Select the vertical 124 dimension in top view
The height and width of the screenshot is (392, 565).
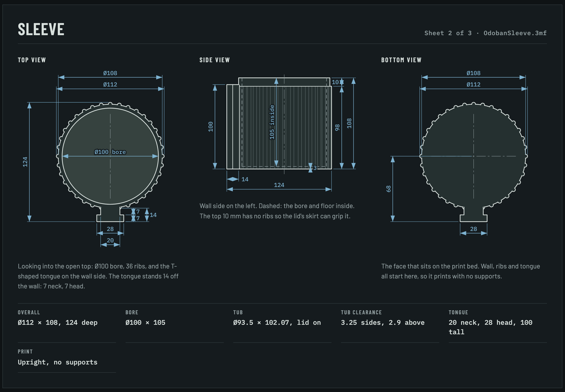click(25, 162)
